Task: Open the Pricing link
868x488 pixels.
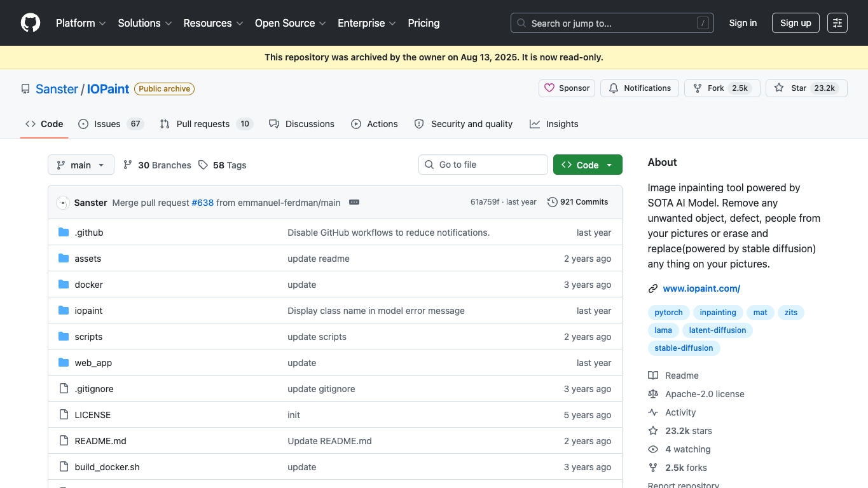Action: pos(424,23)
